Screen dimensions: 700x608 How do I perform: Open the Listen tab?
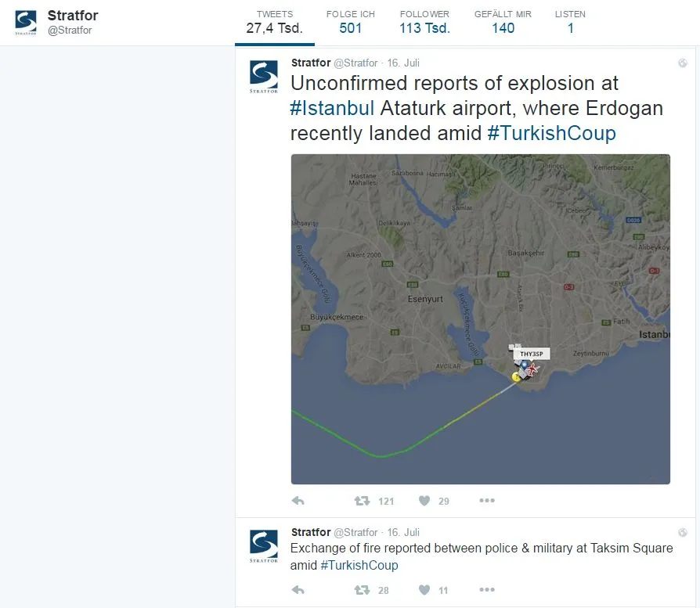coord(570,23)
